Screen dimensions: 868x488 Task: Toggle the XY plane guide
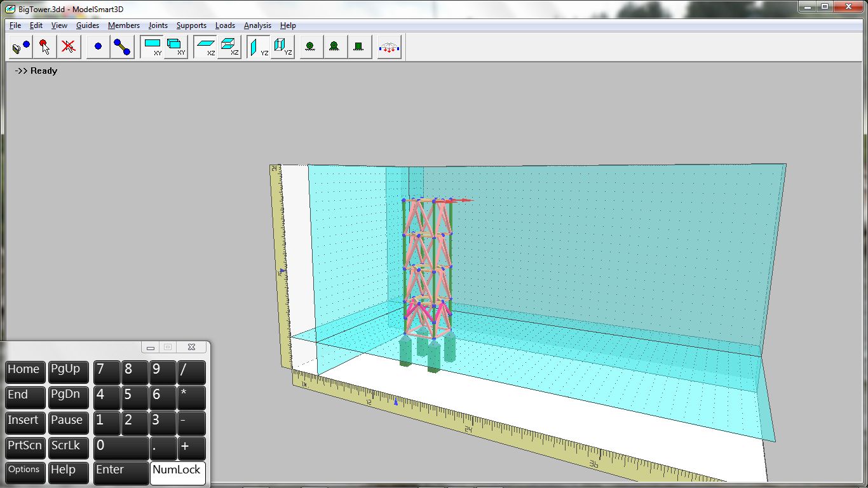pyautogui.click(x=153, y=47)
